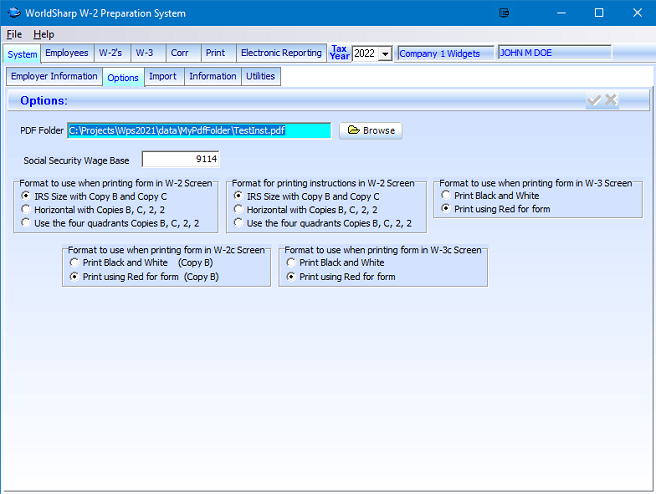Click the PDF Folder path field
The image size is (656, 494).
click(198, 130)
